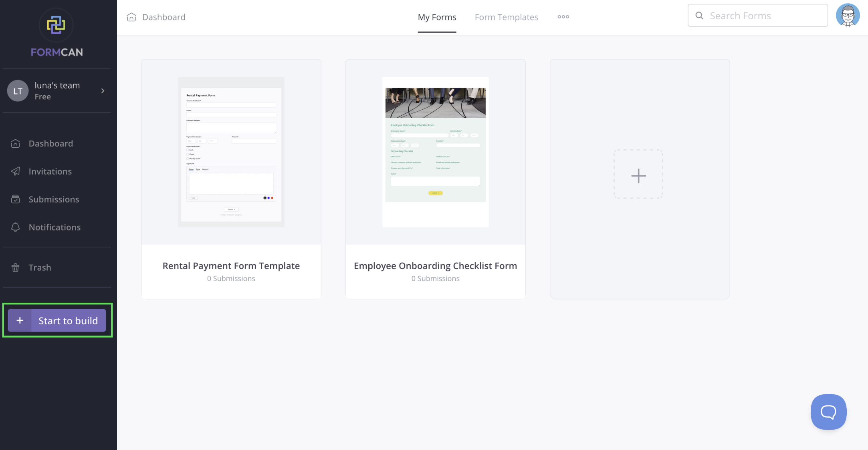This screenshot has width=868, height=450.
Task: Open the Rental Payment Form Template thumbnail
Action: pos(231,152)
